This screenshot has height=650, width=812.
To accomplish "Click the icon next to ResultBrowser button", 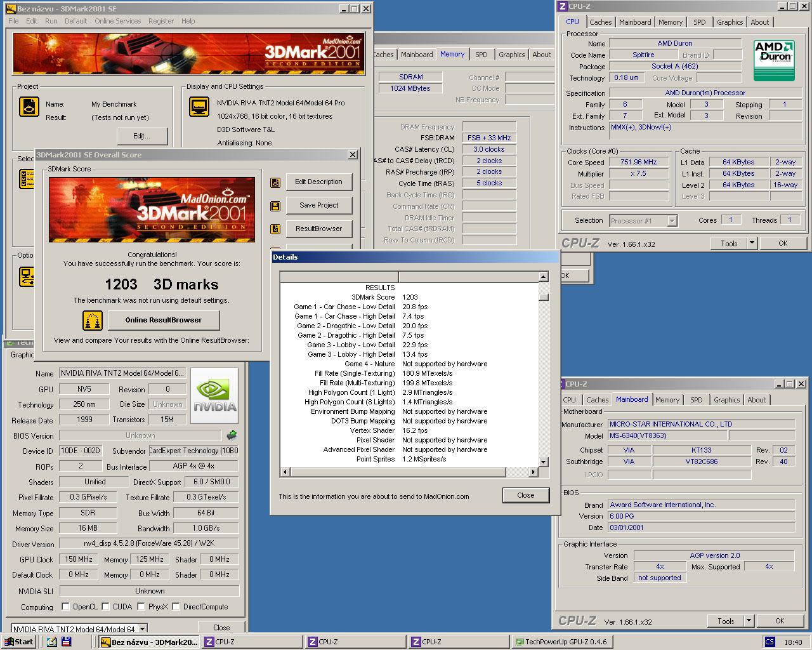I will point(275,229).
